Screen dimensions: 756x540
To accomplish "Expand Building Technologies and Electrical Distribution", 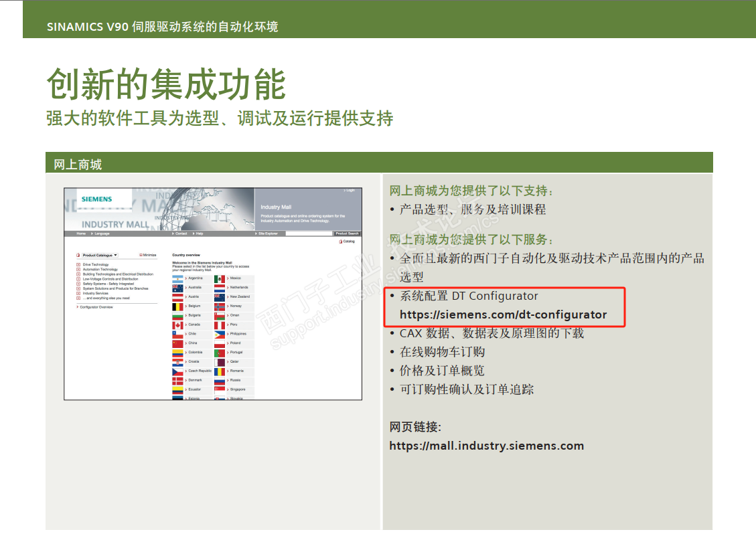I will (78, 274).
